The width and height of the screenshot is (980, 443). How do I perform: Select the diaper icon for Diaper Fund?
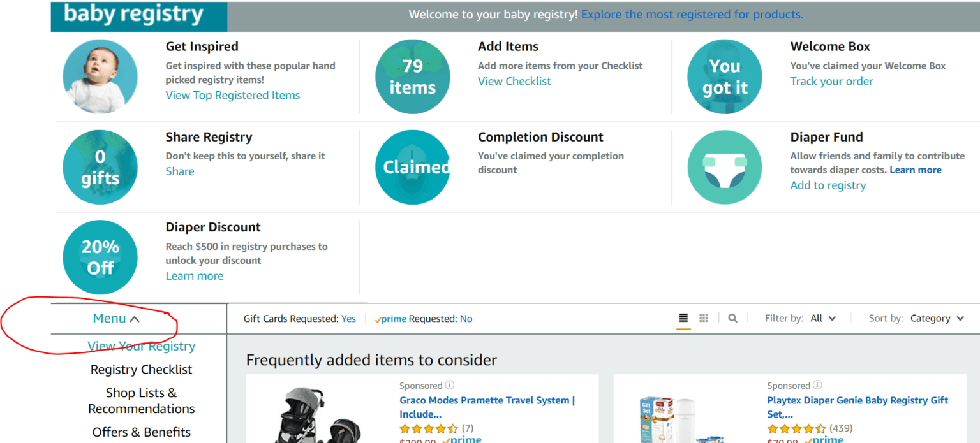(725, 166)
